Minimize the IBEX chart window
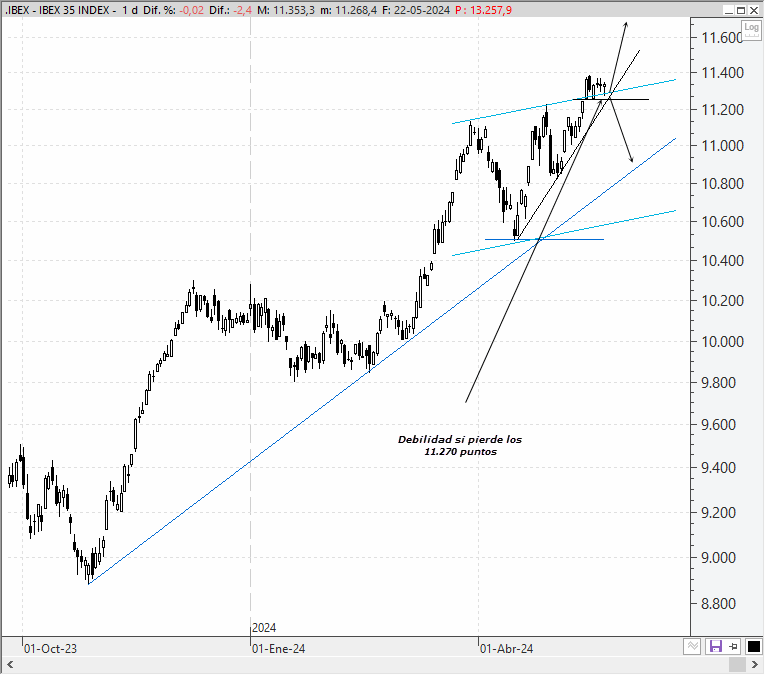 [729, 10]
